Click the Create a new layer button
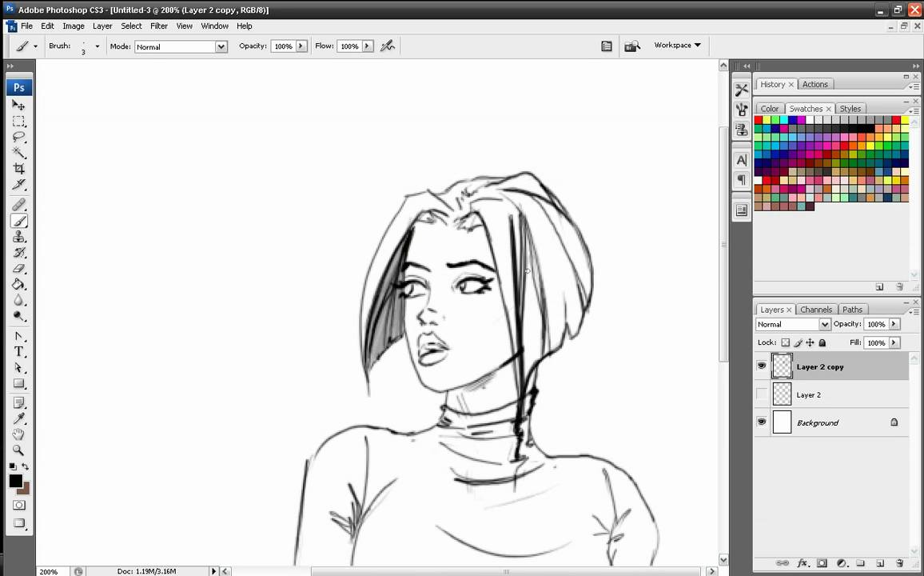Screen dimensions: 924x576 tap(879, 563)
